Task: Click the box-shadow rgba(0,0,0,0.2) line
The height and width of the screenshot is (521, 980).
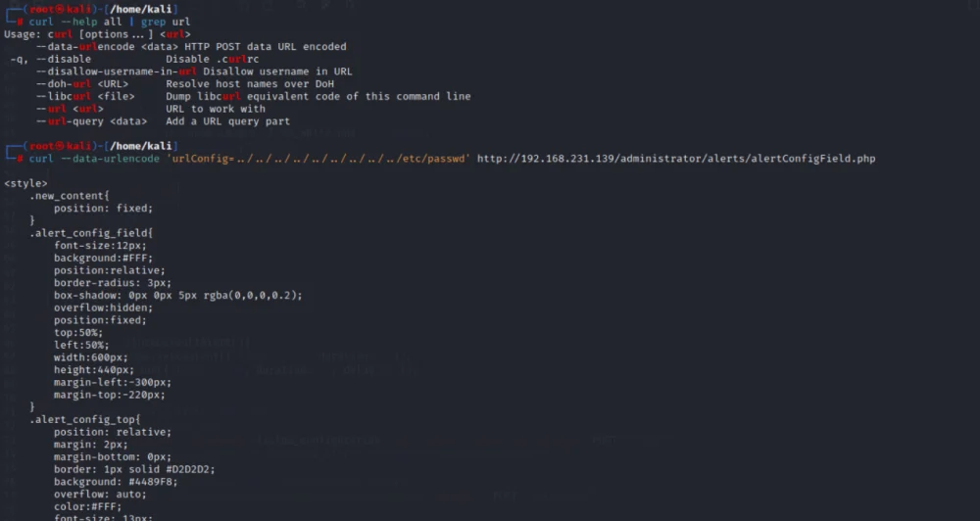Action: [x=178, y=295]
